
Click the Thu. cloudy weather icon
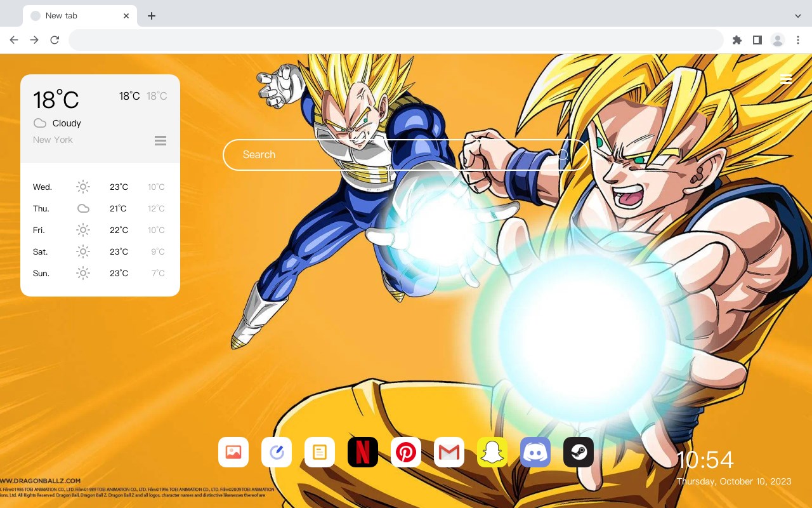tap(83, 209)
